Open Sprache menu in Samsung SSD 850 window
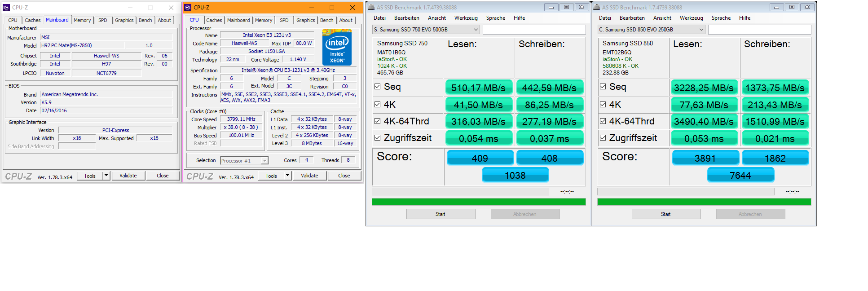 click(x=721, y=18)
